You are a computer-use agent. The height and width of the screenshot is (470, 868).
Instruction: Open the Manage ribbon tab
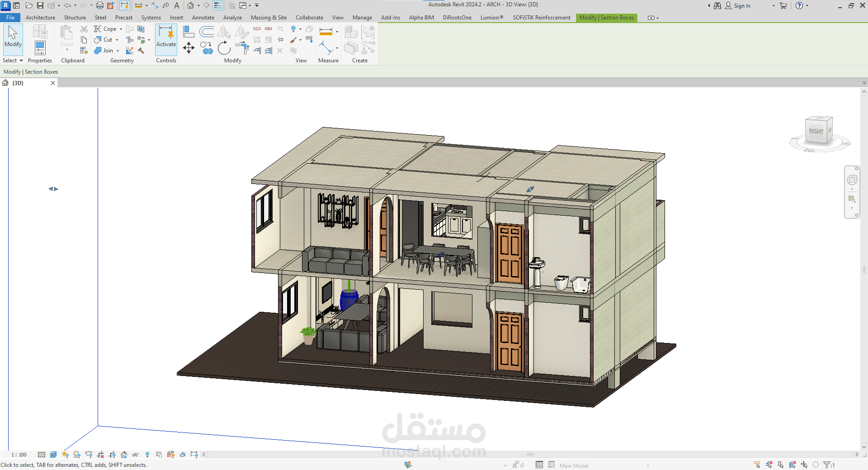point(362,18)
